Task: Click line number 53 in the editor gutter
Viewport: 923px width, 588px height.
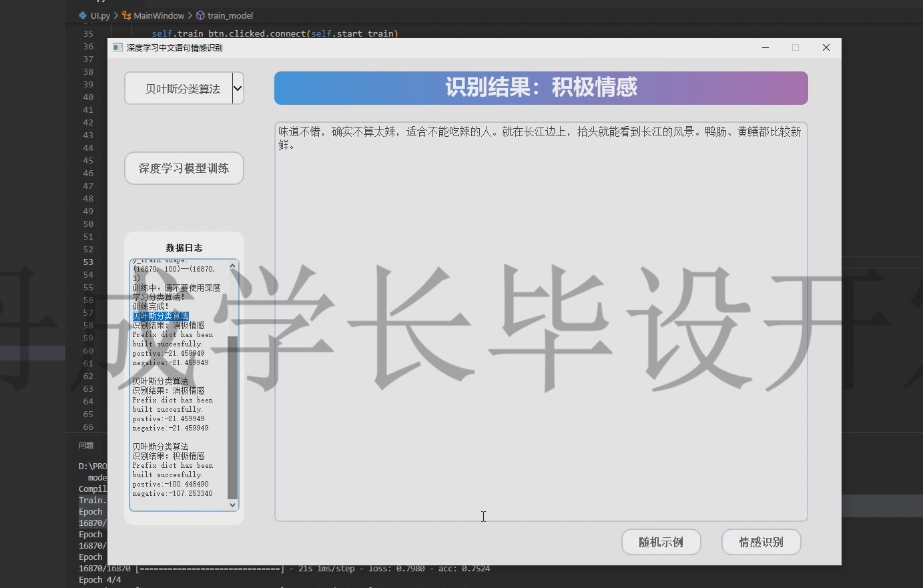Action: (88, 262)
